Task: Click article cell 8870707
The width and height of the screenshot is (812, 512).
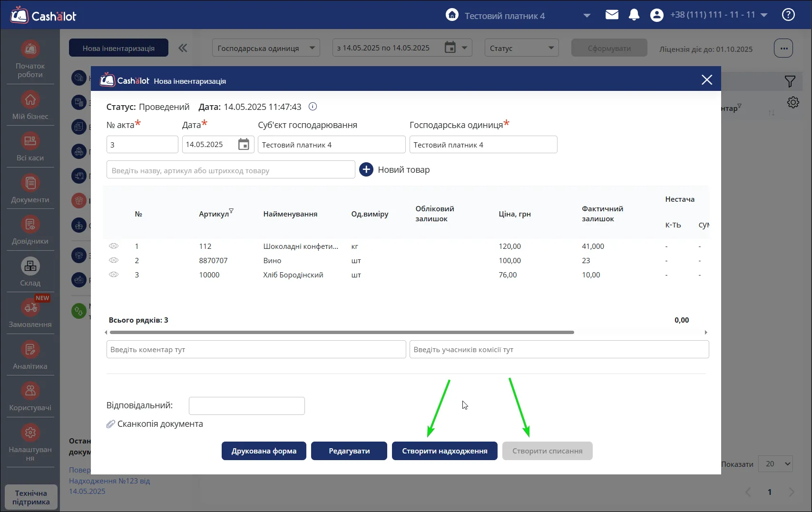Action: pyautogui.click(x=213, y=261)
